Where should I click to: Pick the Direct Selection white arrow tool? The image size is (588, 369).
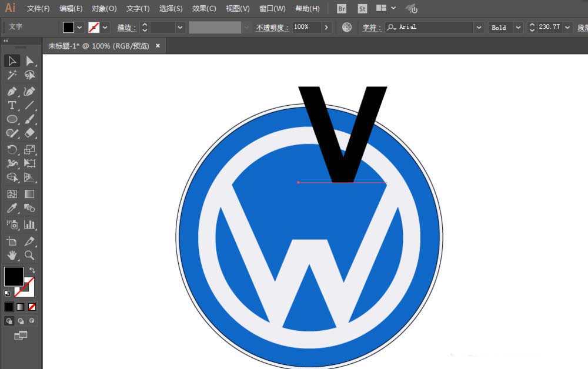pos(29,61)
